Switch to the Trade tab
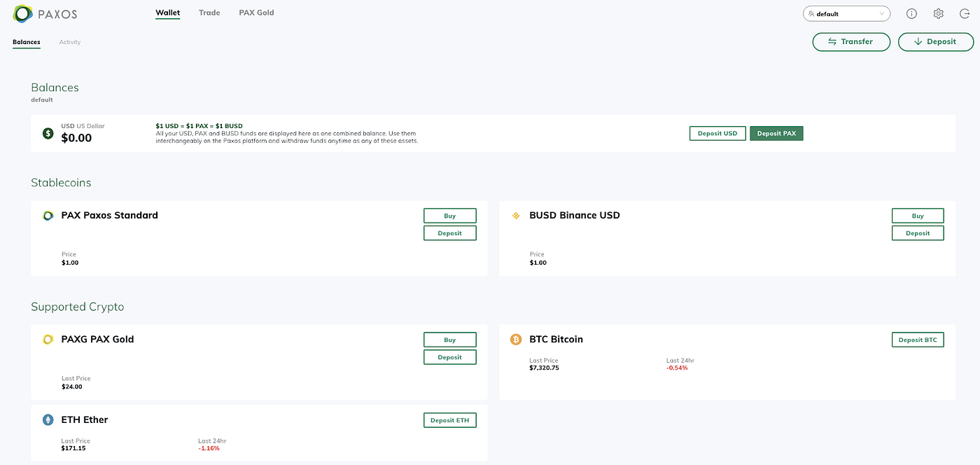 (209, 12)
